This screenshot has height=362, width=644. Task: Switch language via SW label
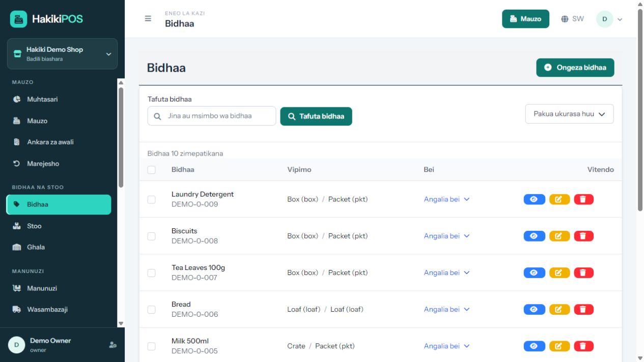click(x=578, y=19)
